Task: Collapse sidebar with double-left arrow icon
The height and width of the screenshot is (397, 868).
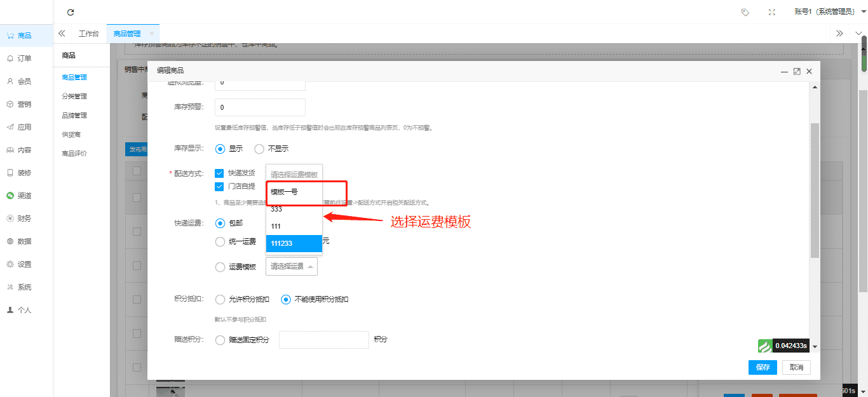Action: click(x=62, y=34)
